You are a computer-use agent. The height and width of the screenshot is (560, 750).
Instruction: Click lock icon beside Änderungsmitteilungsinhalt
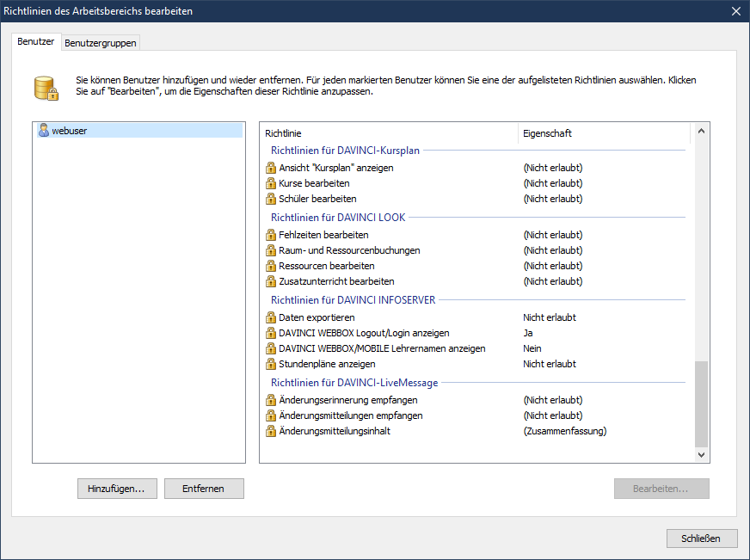point(271,431)
